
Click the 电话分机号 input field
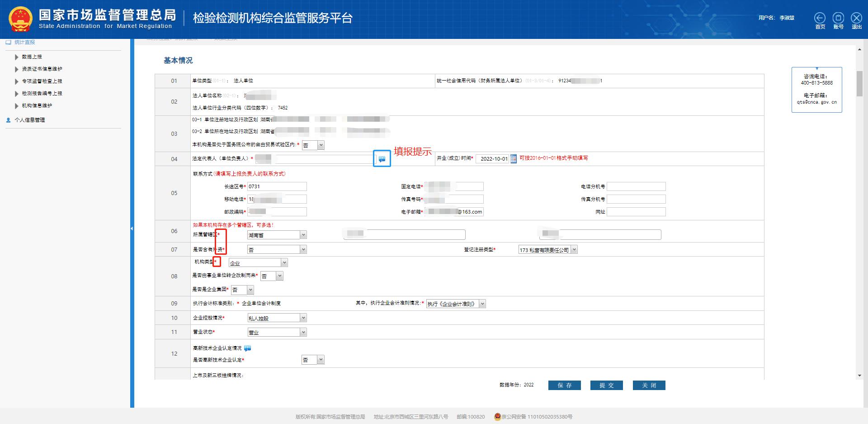coord(636,186)
